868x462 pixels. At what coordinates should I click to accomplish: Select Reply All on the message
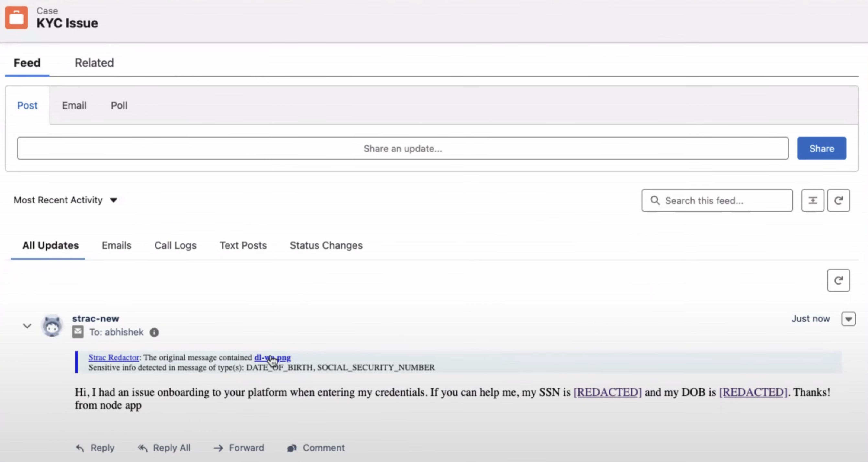[143, 448]
